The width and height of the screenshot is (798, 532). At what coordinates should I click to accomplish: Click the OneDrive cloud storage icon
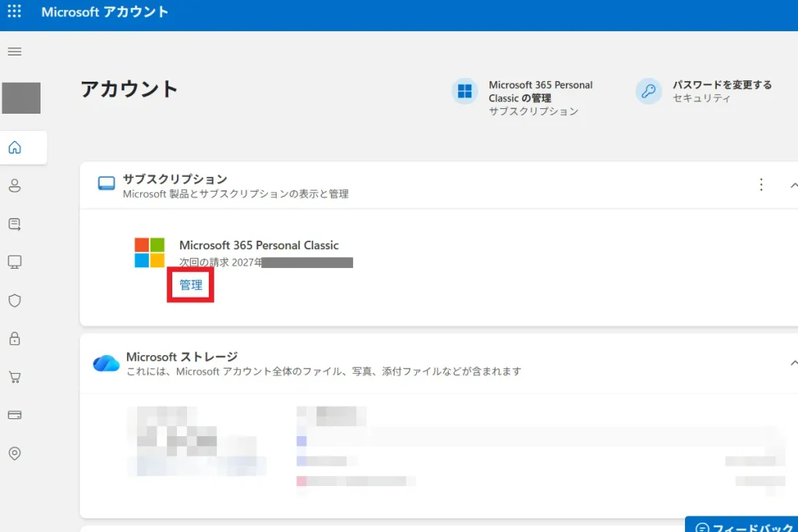pos(106,363)
